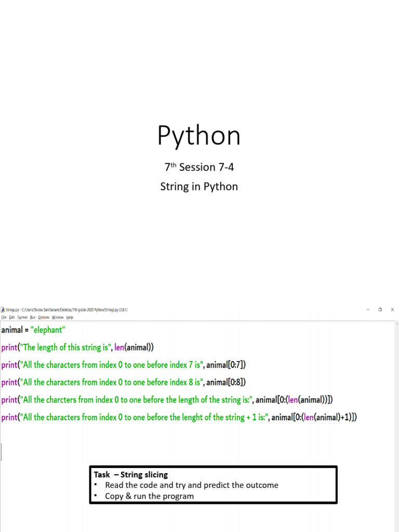
Task: Click the line animal = "elephant"
Action: pyautogui.click(x=33, y=330)
